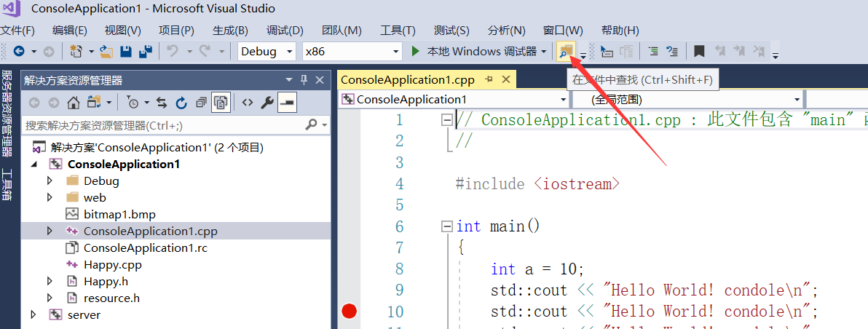This screenshot has height=329, width=868.
Task: Go to previous bookmark icon
Action: pos(720,52)
